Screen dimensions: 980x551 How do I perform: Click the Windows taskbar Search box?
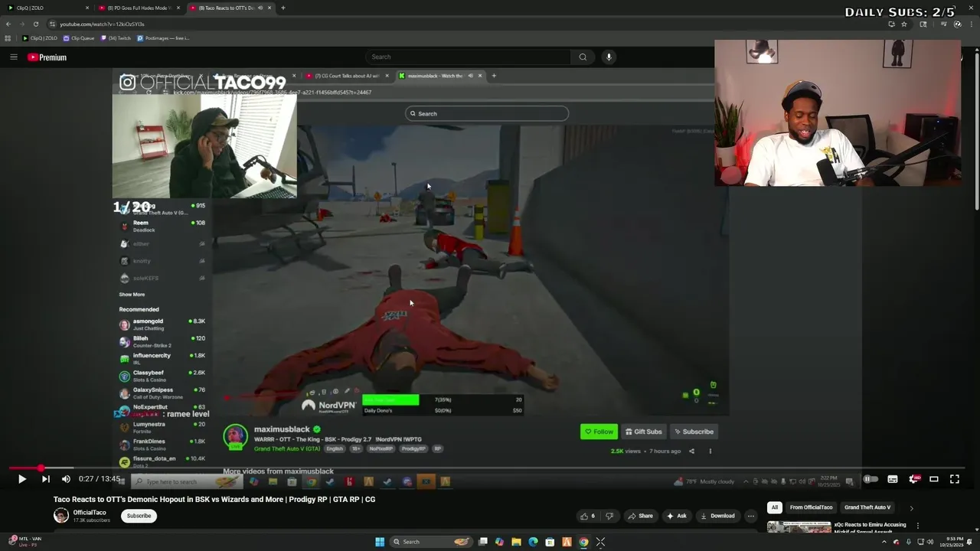click(x=431, y=542)
